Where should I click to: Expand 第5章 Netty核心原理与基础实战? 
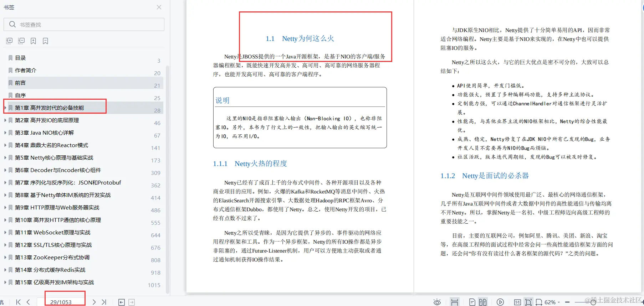coord(5,157)
